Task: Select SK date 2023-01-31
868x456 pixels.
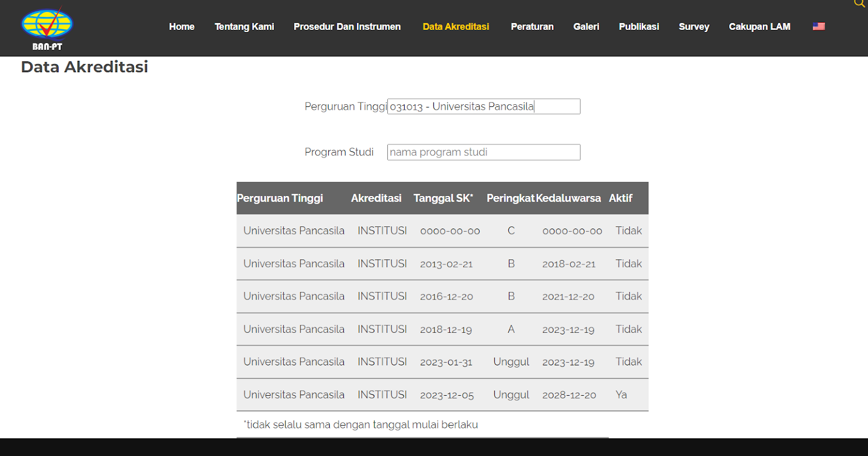Action: (x=446, y=362)
